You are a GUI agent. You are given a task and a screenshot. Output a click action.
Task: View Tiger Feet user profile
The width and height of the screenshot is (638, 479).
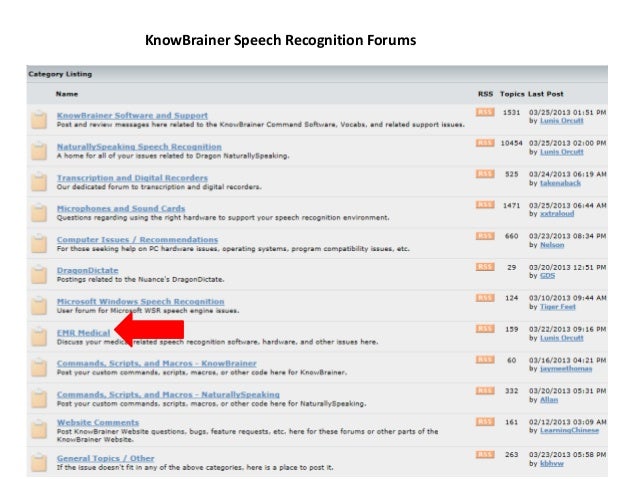point(558,307)
